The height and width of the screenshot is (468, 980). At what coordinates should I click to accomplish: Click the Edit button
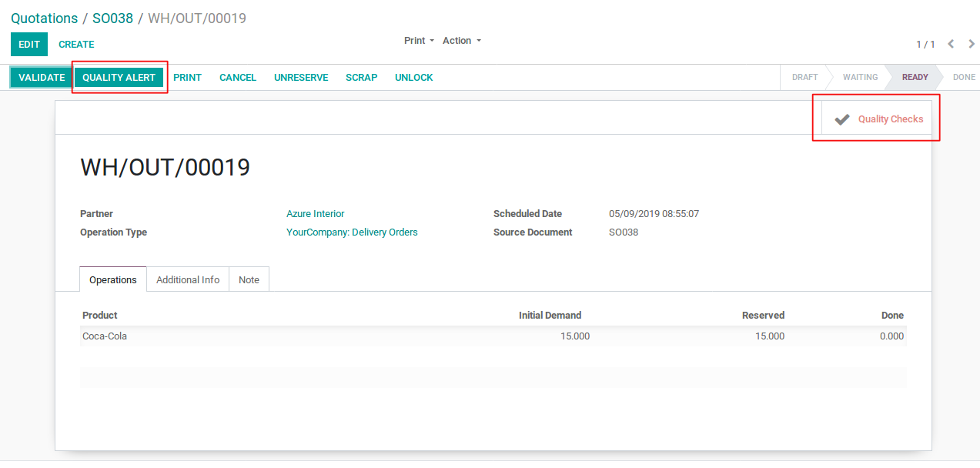(29, 44)
